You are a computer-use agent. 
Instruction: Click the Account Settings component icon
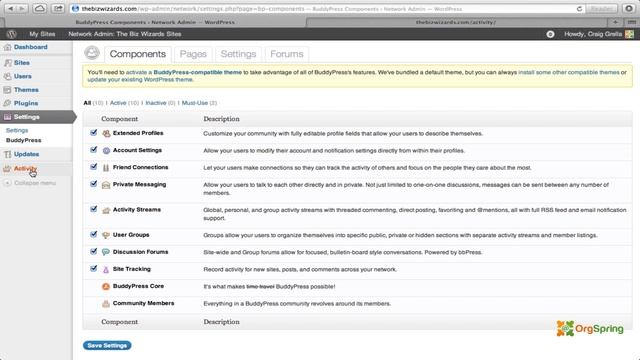[x=106, y=151]
